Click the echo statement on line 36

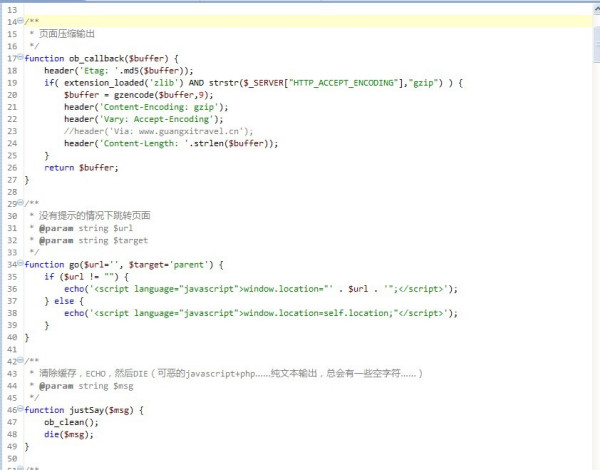pyautogui.click(x=261, y=289)
